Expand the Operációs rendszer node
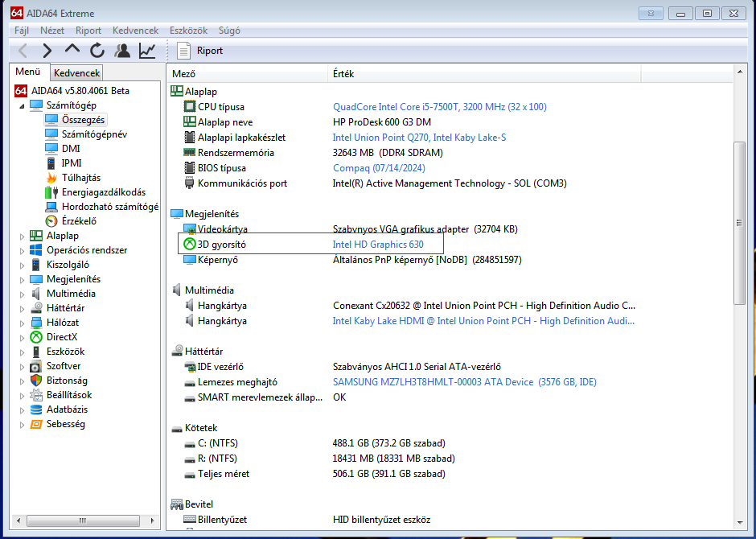756x539 pixels. (22, 251)
